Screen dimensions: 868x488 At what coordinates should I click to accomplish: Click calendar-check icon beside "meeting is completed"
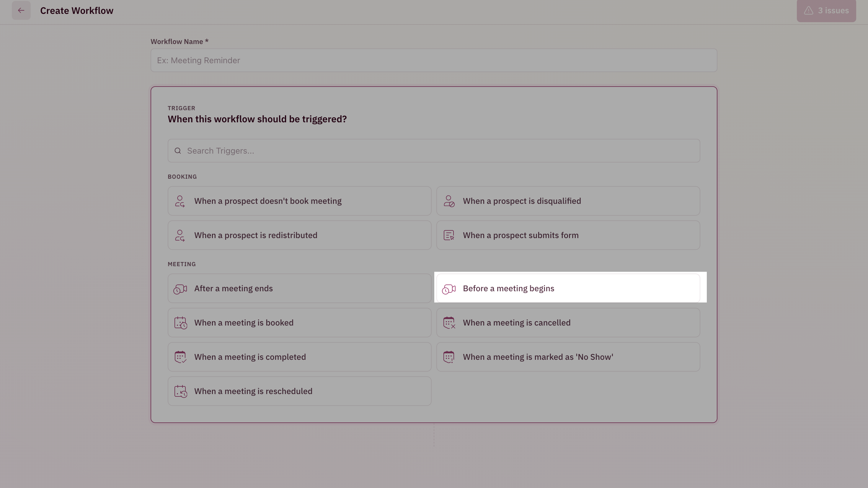click(x=180, y=357)
